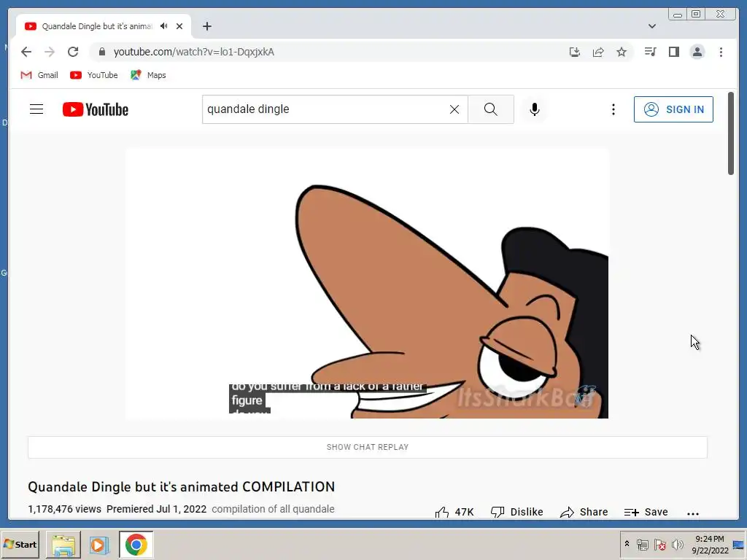Open the Chrome profile avatar
The image size is (747, 560).
(697, 52)
